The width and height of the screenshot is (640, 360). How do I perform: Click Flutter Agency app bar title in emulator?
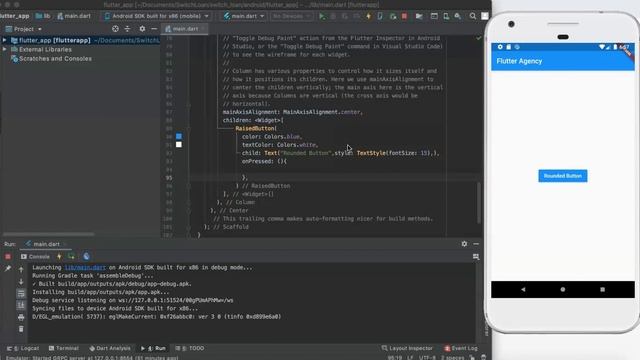tap(519, 61)
